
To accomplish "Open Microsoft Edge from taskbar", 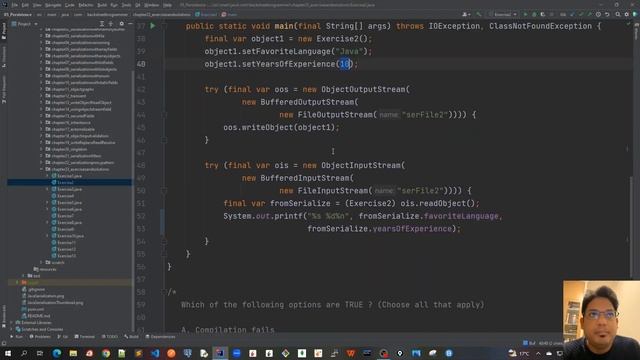I will 56,353.
